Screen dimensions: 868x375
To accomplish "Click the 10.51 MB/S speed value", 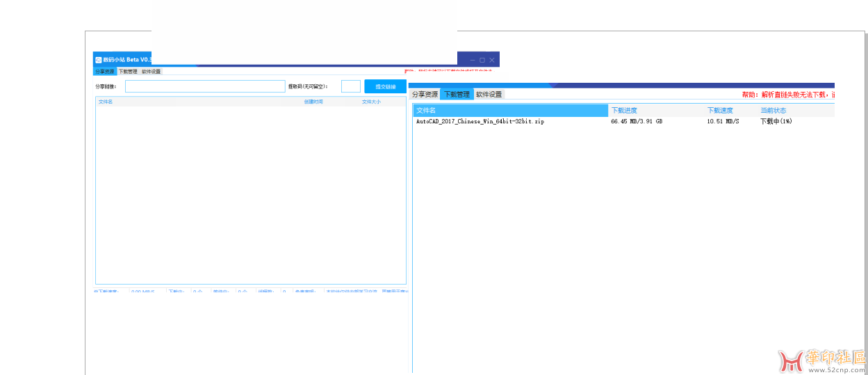I will 723,121.
